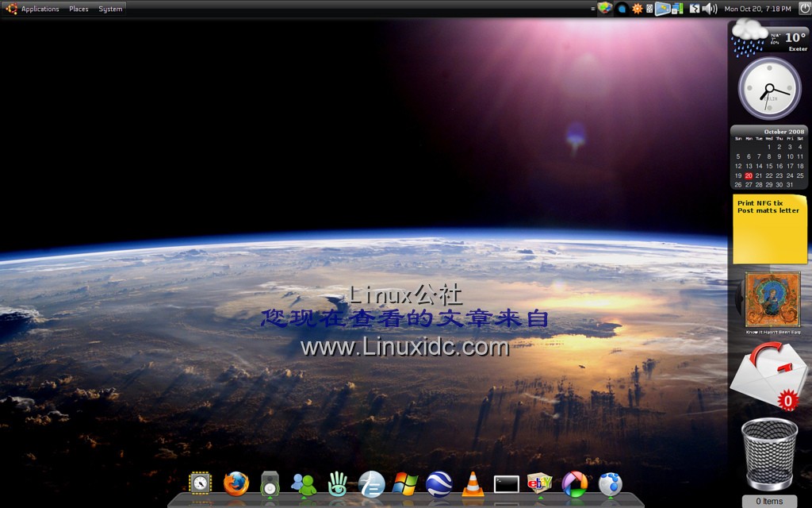Screen dimensions: 812x508
Task: Launch Picasa from the dock
Action: (x=575, y=484)
